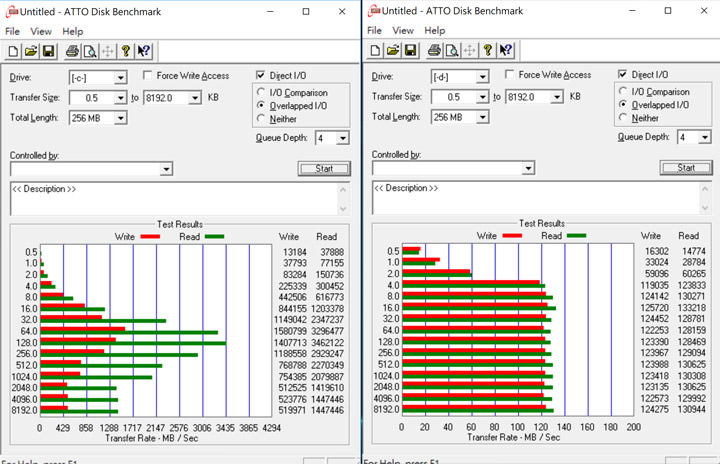720x464 pixels.
Task: Click the Print icon in left window toolbar
Action: click(72, 51)
